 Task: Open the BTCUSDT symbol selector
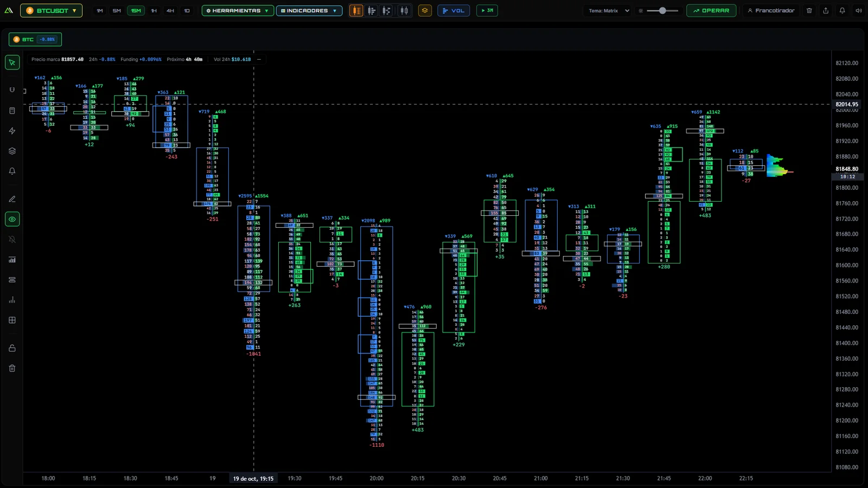(x=52, y=10)
